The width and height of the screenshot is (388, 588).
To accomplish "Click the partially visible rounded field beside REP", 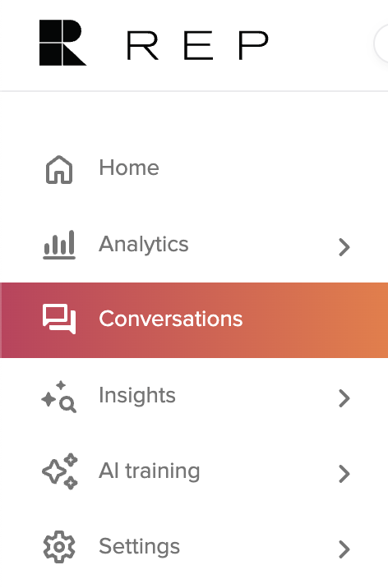I will pos(381,44).
